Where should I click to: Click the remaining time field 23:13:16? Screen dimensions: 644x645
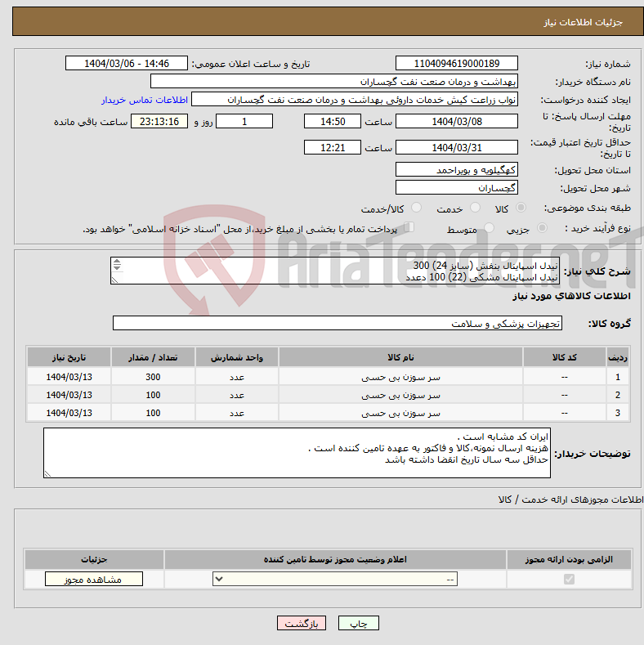pyautogui.click(x=159, y=121)
